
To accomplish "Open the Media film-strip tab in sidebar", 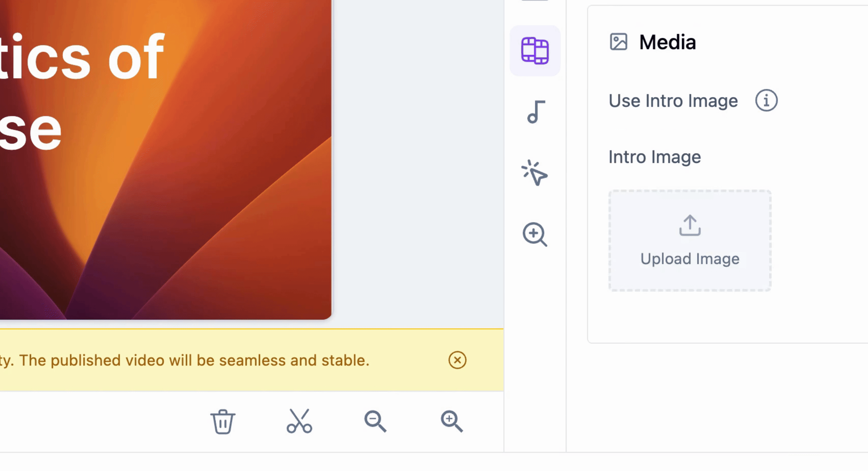I will click(535, 51).
